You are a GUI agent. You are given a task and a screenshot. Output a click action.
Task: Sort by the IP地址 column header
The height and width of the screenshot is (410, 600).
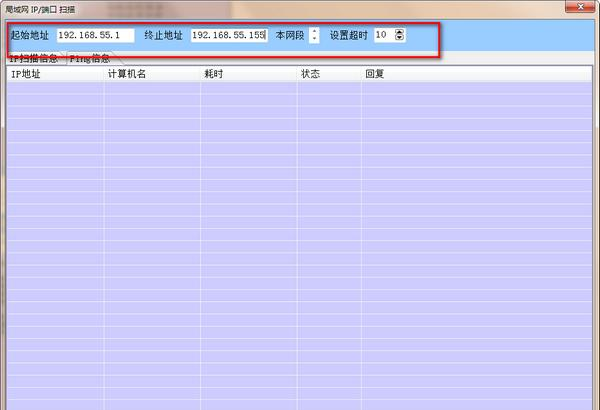pos(55,74)
